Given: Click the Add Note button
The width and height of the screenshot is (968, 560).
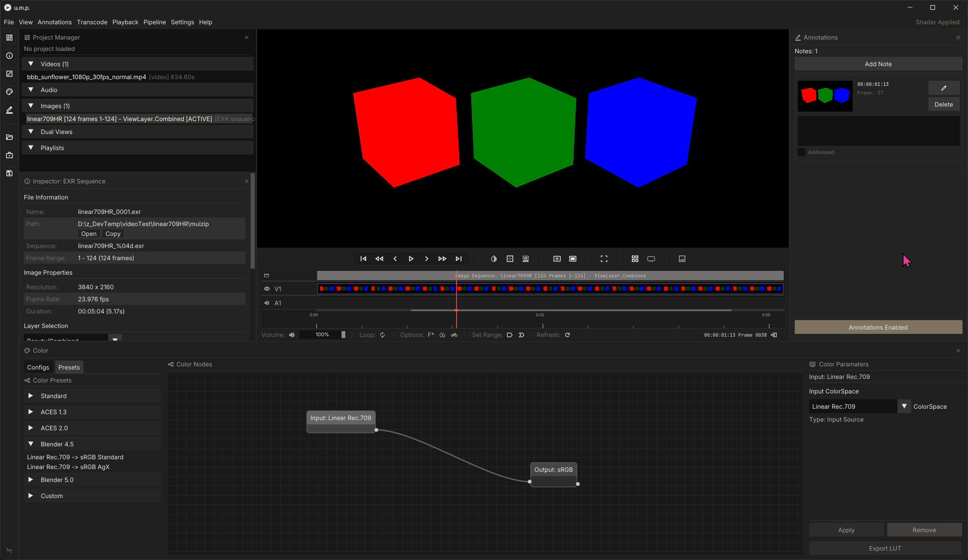Looking at the screenshot, I should tap(878, 64).
